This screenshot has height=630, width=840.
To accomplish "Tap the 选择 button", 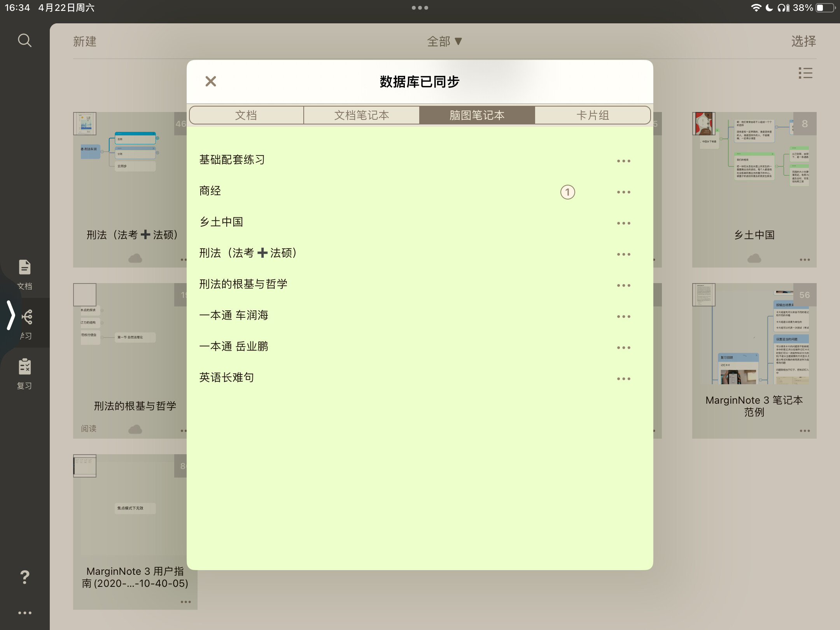I will (x=803, y=41).
